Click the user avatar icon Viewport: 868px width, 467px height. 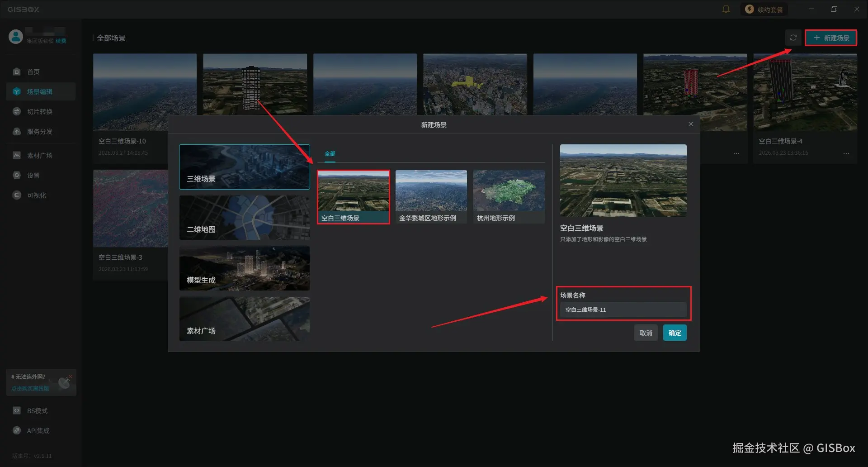coord(16,37)
